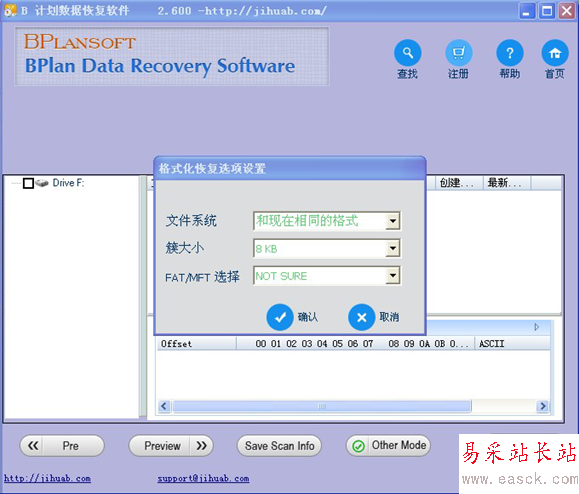Click the green check icon on Other Mode
This screenshot has height=494, width=579.
[x=358, y=446]
